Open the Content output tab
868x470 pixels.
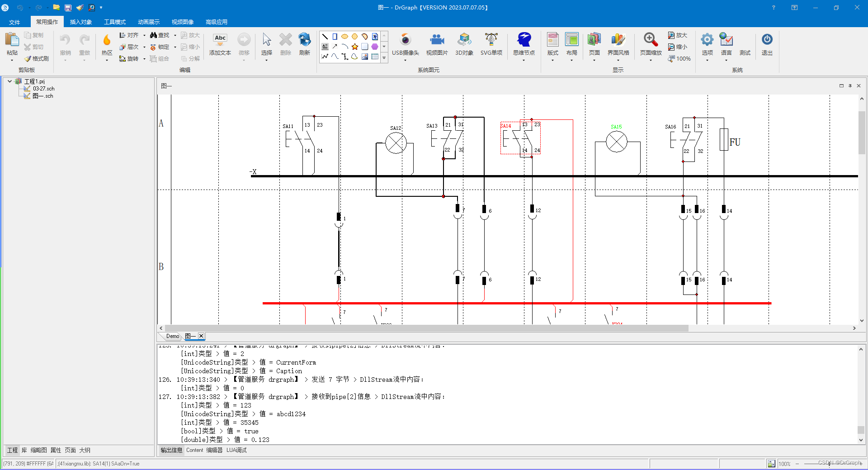click(x=195, y=451)
